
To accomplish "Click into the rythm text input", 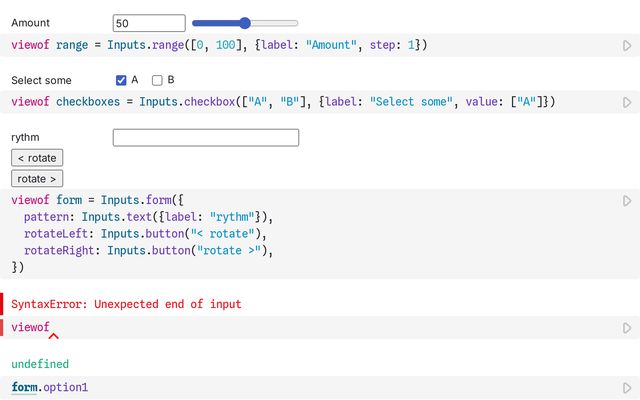I will pos(205,137).
